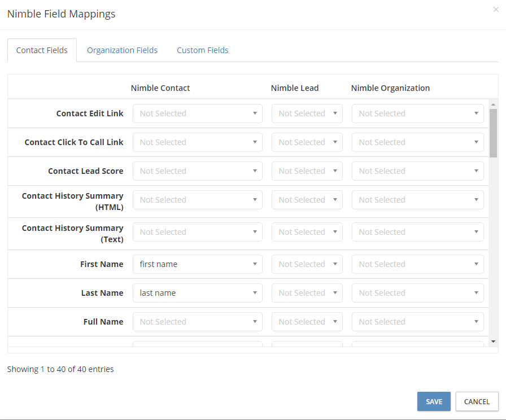The width and height of the screenshot is (506, 420).
Task: Open Nimble Organization dropdown for Full Name
Action: pos(418,322)
